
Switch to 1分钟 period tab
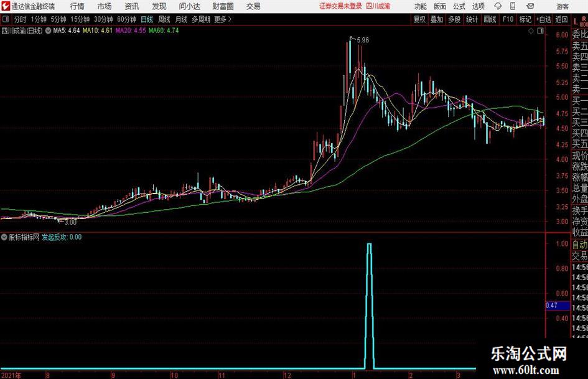[39, 19]
